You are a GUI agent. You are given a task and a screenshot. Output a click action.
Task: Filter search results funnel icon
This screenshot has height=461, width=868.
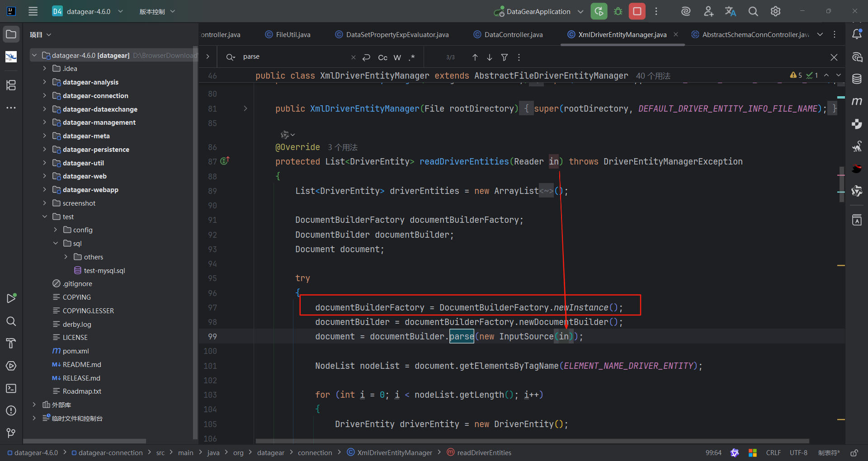(505, 57)
